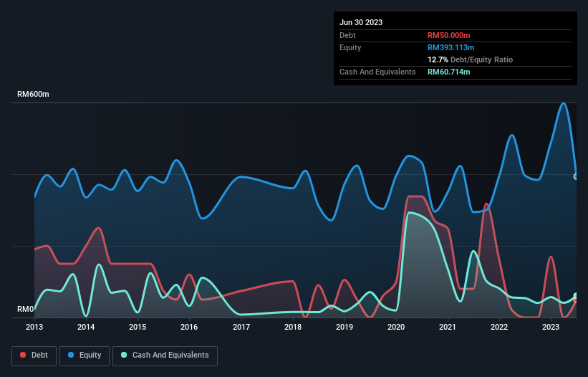Select the 2020 x-axis label
The image size is (588, 377).
pos(396,327)
